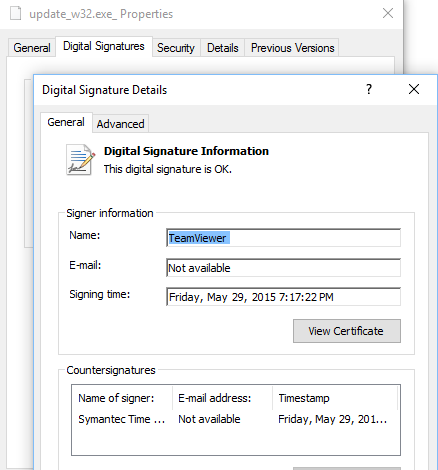Click the View Certificate button
Viewport: 438px width, 470px height.
click(347, 331)
